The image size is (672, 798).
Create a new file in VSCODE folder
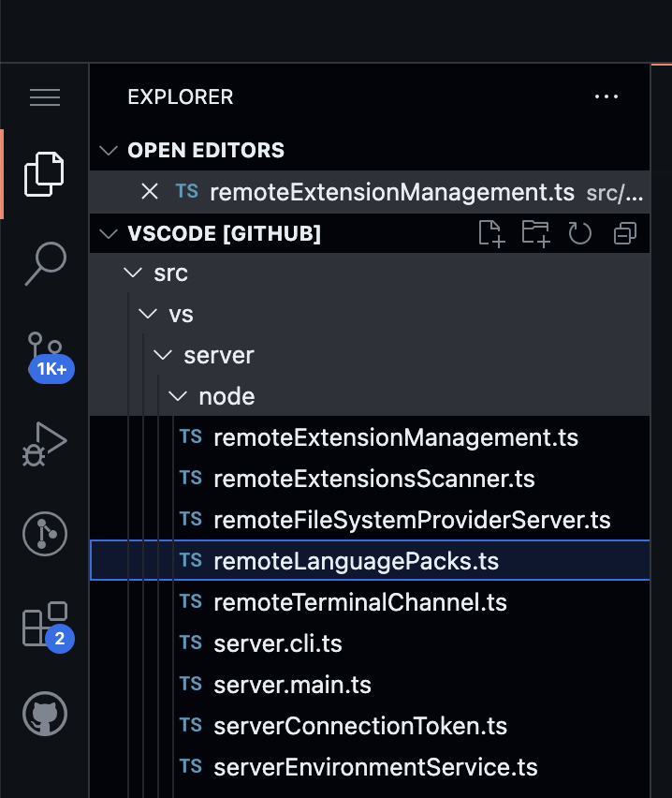click(x=491, y=234)
